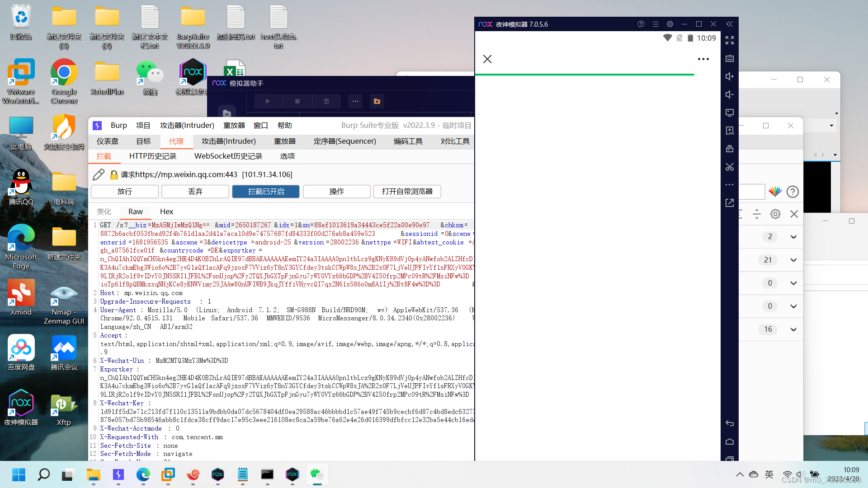Click the Drop (丢弃) button
The width and height of the screenshot is (868, 488).
tap(195, 192)
